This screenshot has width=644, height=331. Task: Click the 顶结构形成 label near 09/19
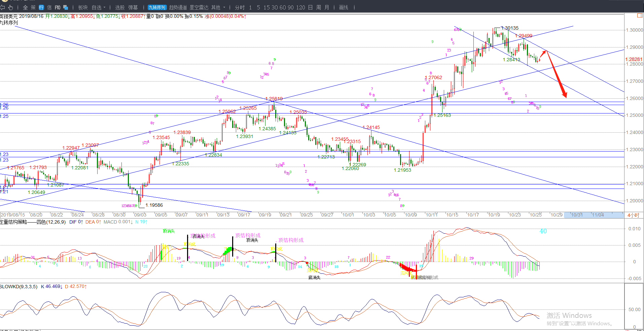(x=291, y=240)
